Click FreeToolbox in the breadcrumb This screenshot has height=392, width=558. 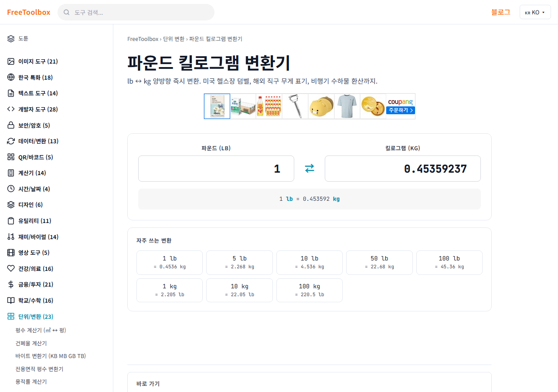(143, 39)
